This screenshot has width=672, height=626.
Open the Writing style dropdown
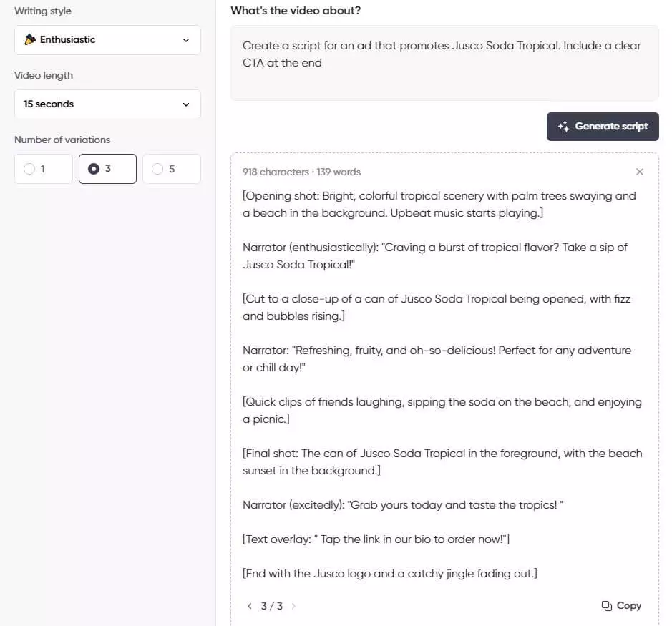pos(107,40)
